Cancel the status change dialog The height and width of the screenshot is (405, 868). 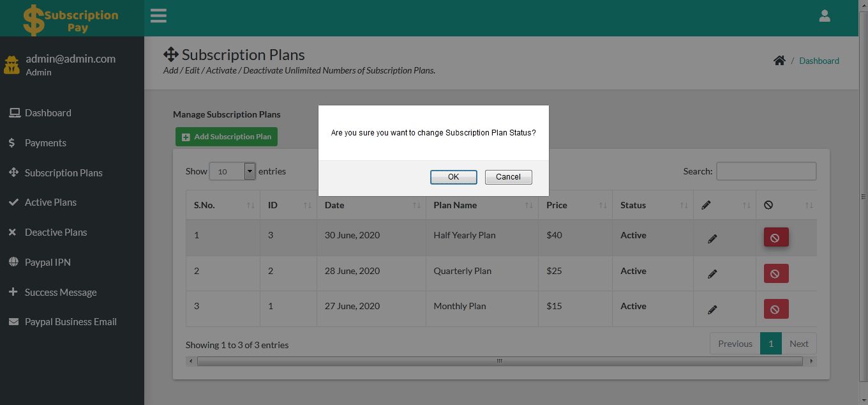pyautogui.click(x=508, y=177)
